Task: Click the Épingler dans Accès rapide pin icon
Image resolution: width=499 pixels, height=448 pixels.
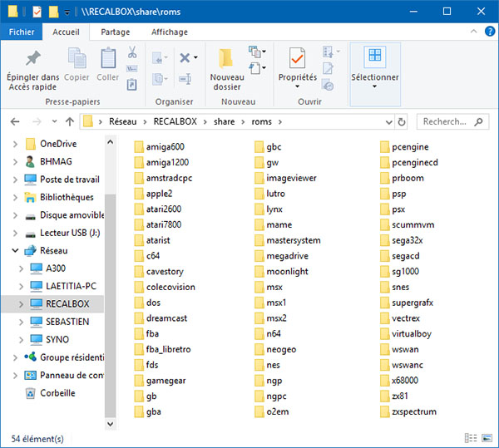Action: tap(33, 58)
